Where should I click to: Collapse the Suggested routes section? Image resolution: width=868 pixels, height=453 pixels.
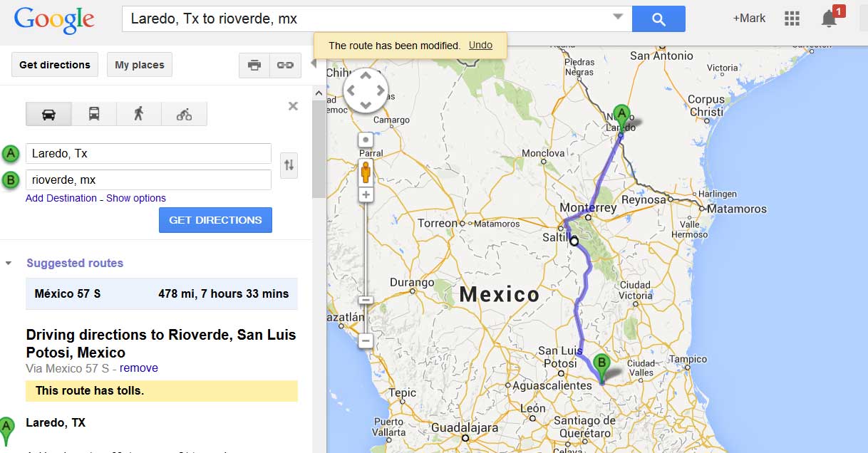pyautogui.click(x=9, y=264)
